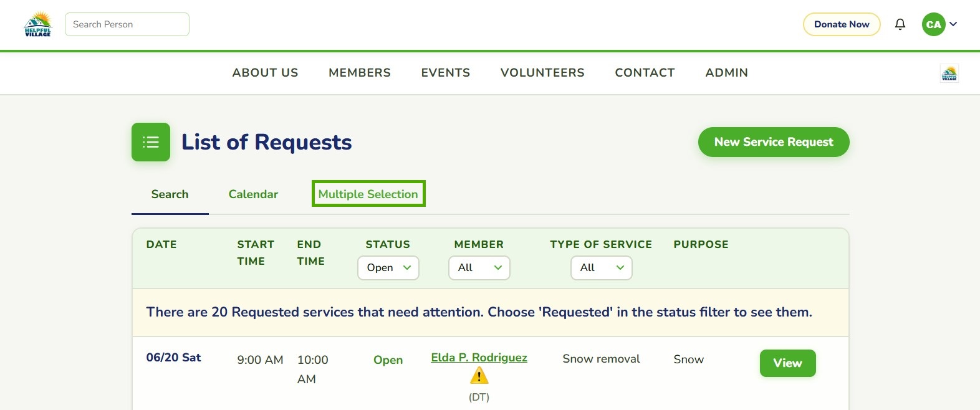Open the notifications bell
This screenshot has width=980, height=410.
pos(900,24)
